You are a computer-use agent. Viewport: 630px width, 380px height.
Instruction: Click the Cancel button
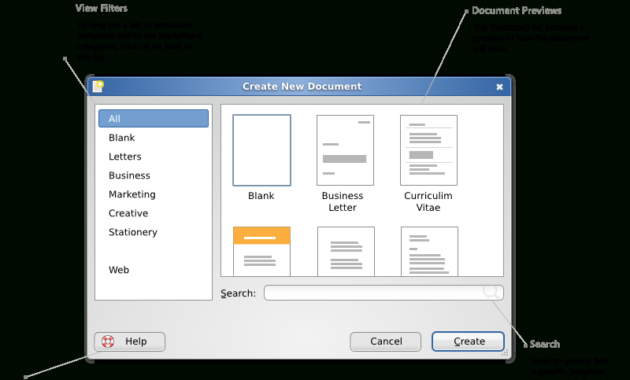point(386,342)
